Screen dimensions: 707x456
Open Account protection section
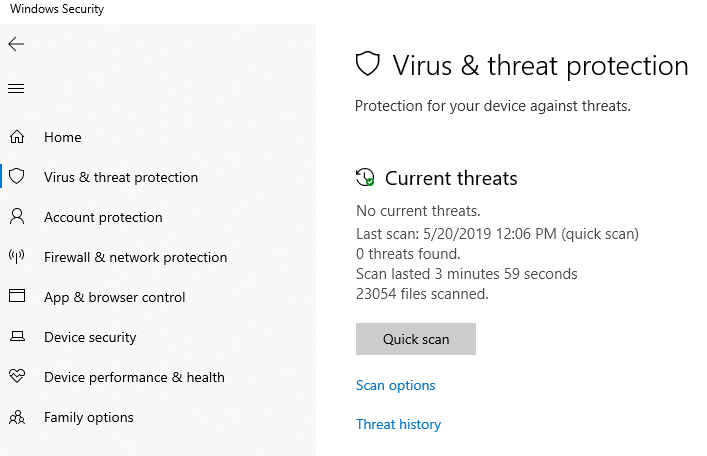tap(103, 217)
